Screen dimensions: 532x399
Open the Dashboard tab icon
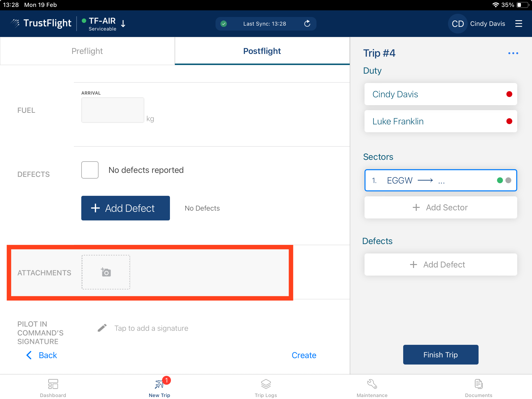pos(53,384)
